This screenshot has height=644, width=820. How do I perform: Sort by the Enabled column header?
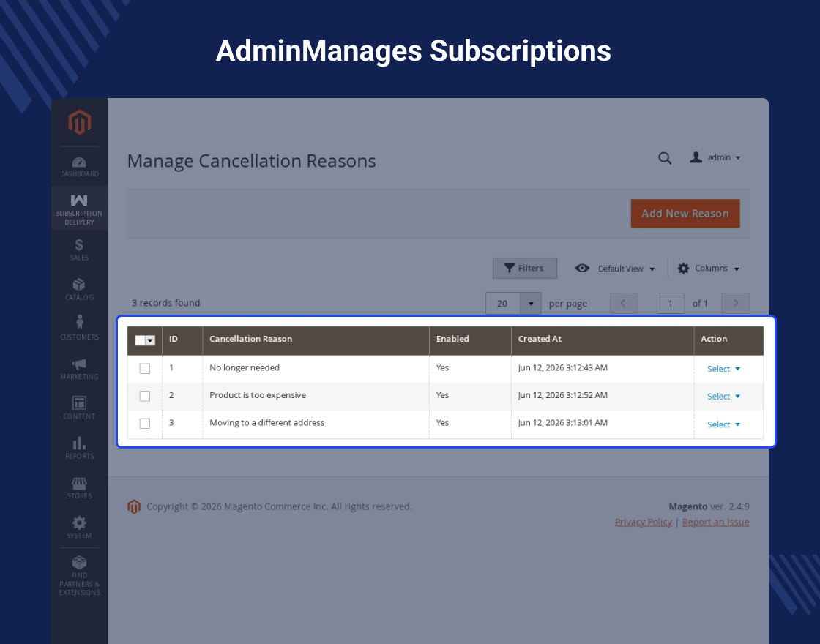coord(470,340)
